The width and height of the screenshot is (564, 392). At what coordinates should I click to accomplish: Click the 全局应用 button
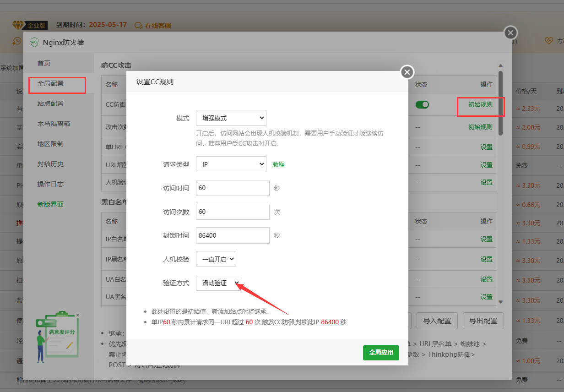pos(381,353)
